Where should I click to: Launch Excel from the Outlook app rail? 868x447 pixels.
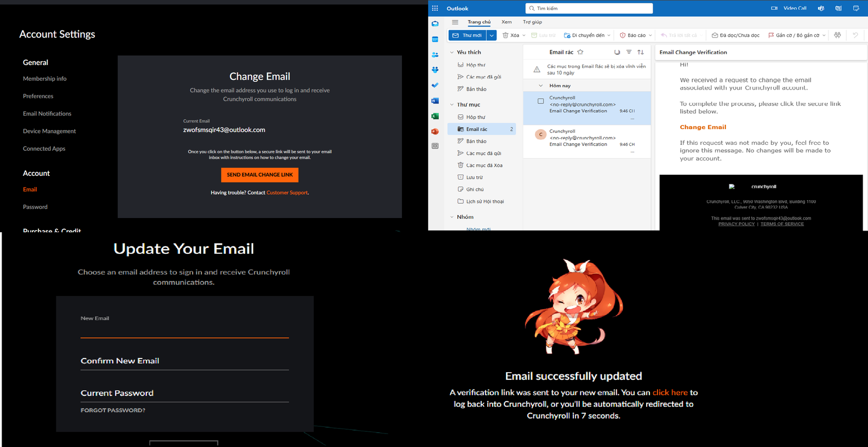pyautogui.click(x=435, y=116)
